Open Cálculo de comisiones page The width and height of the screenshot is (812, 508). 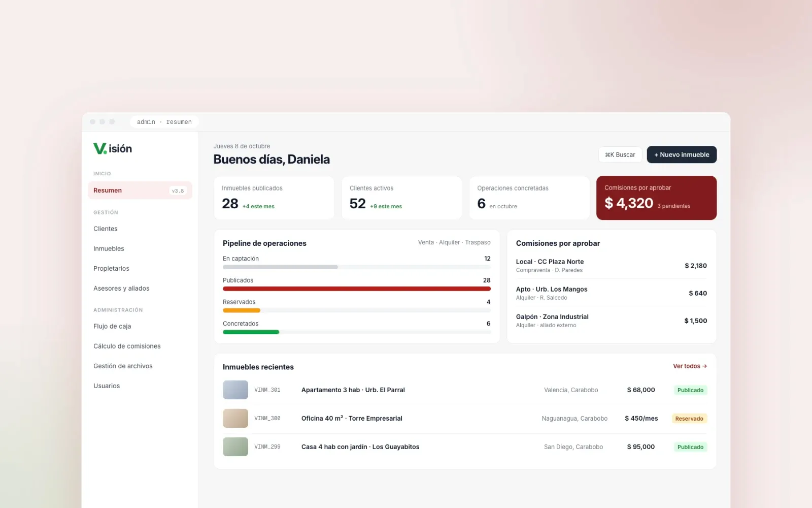coord(127,346)
